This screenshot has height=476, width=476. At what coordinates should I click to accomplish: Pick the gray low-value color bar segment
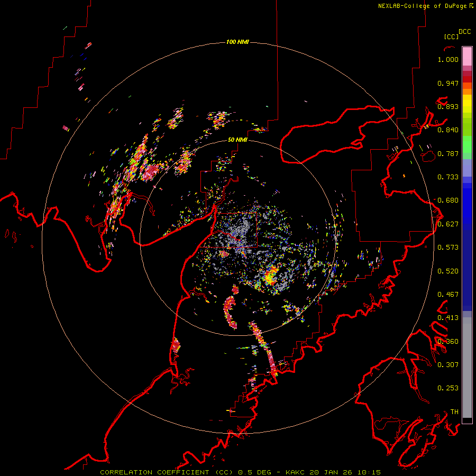[x=467, y=370]
